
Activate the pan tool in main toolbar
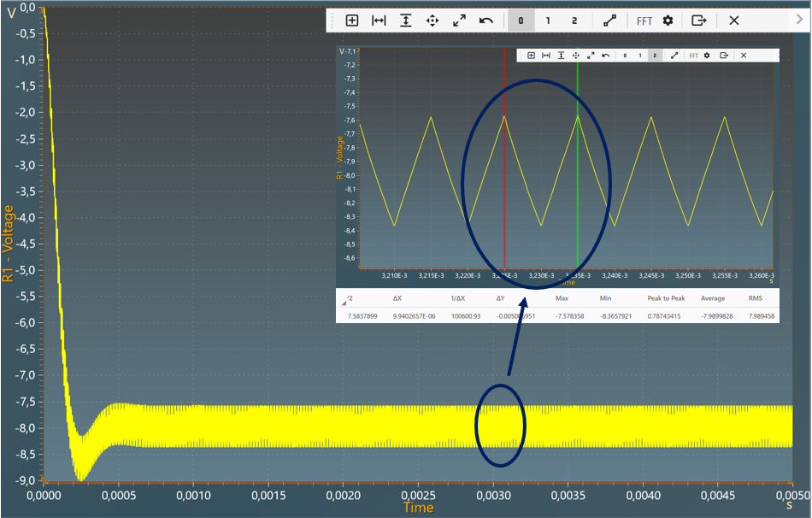(432, 21)
